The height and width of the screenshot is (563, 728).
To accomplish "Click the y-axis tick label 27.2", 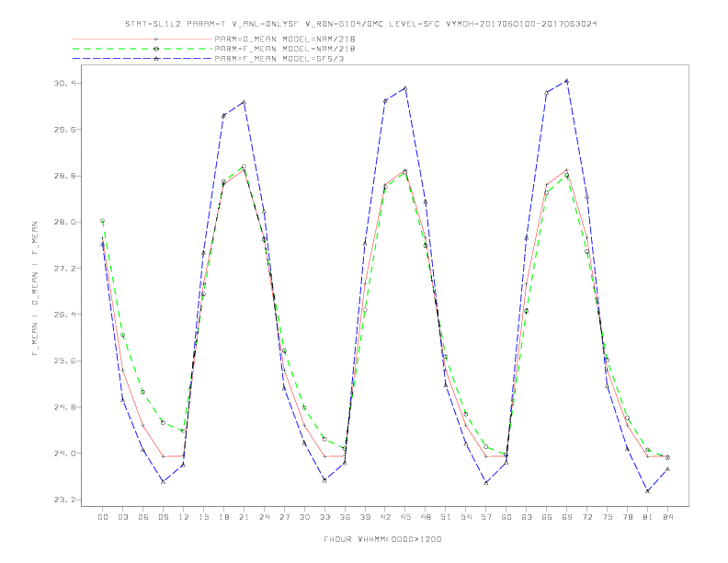I will tap(63, 269).
